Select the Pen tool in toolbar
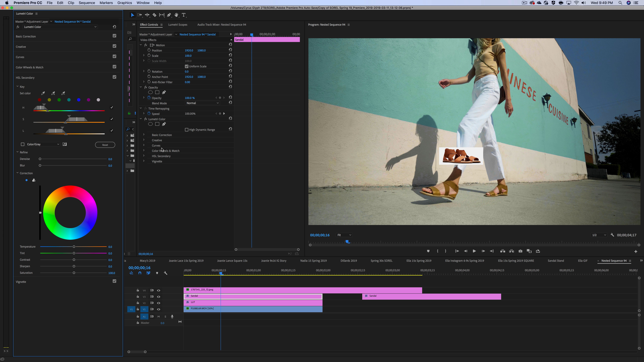 (x=169, y=15)
